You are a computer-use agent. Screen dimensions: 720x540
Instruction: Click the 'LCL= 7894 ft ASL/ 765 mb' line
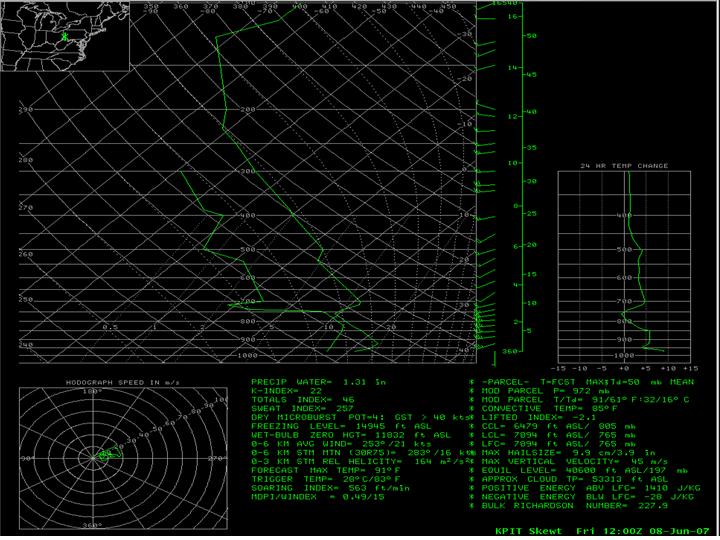pyautogui.click(x=558, y=435)
